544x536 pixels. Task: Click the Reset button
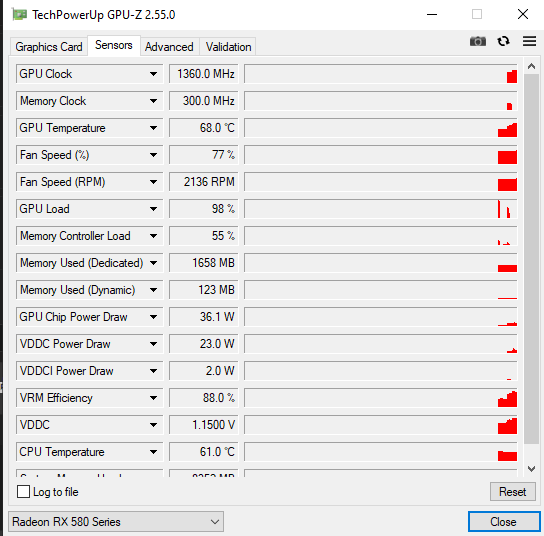click(x=512, y=492)
